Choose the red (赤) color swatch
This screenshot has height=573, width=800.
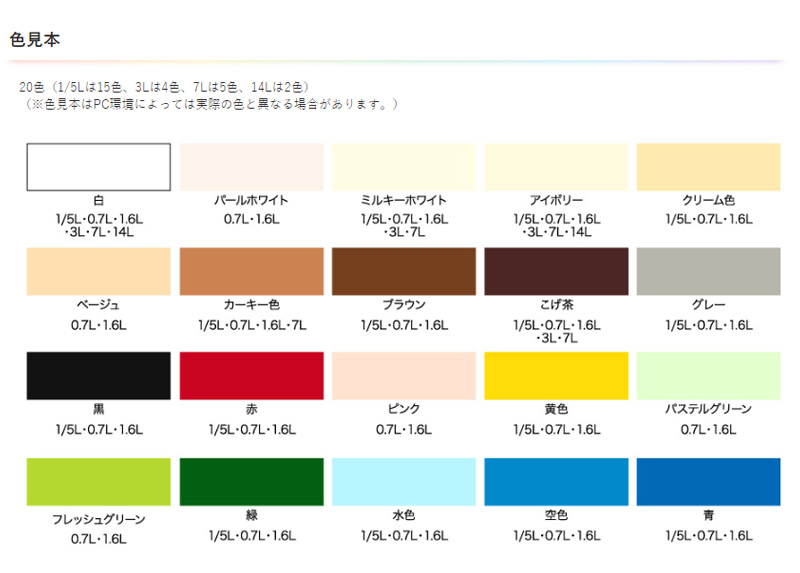coord(251,376)
